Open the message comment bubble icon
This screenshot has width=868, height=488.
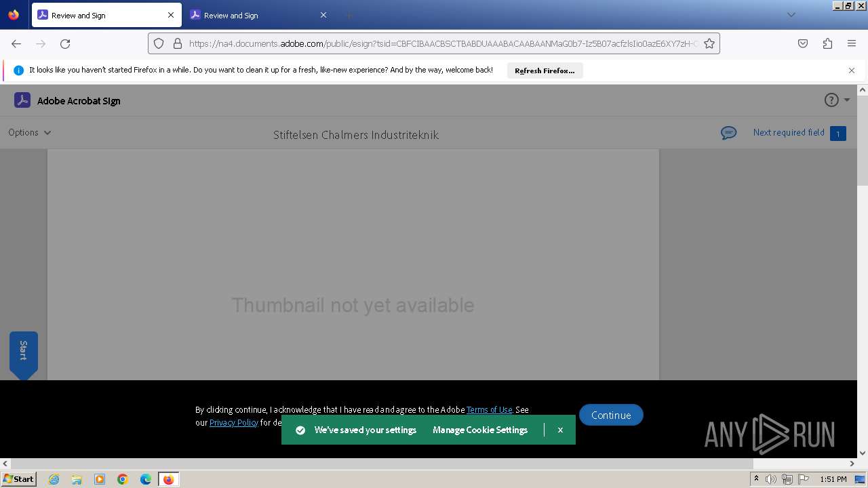point(729,133)
